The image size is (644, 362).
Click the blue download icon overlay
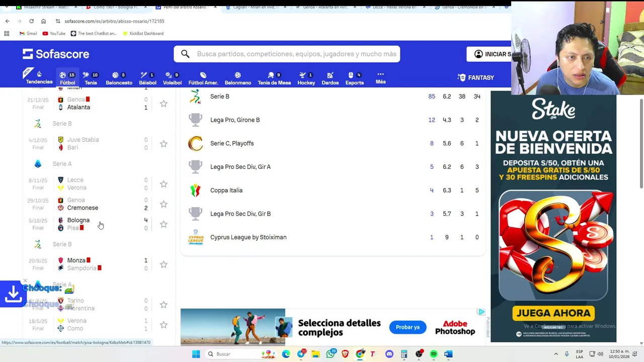coord(13,294)
